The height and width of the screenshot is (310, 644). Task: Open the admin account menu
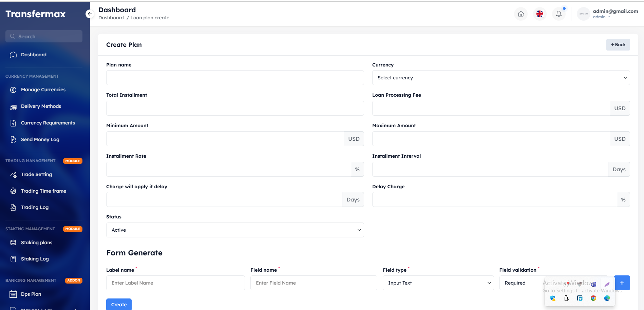tap(607, 14)
